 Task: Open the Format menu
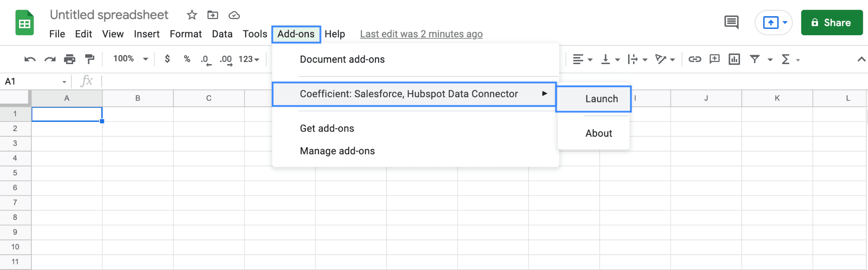pos(186,34)
